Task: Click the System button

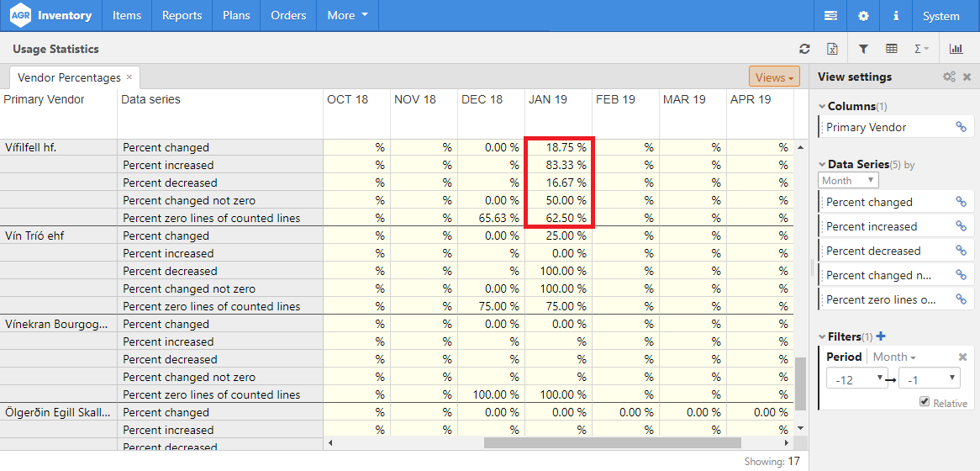Action: [x=940, y=16]
